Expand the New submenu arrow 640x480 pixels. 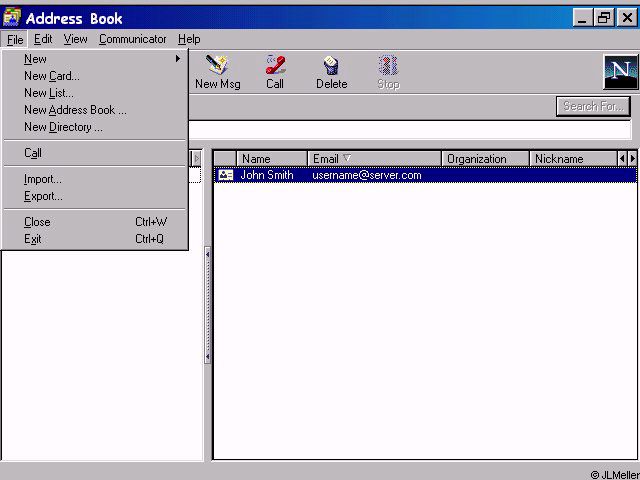pyautogui.click(x=178, y=59)
